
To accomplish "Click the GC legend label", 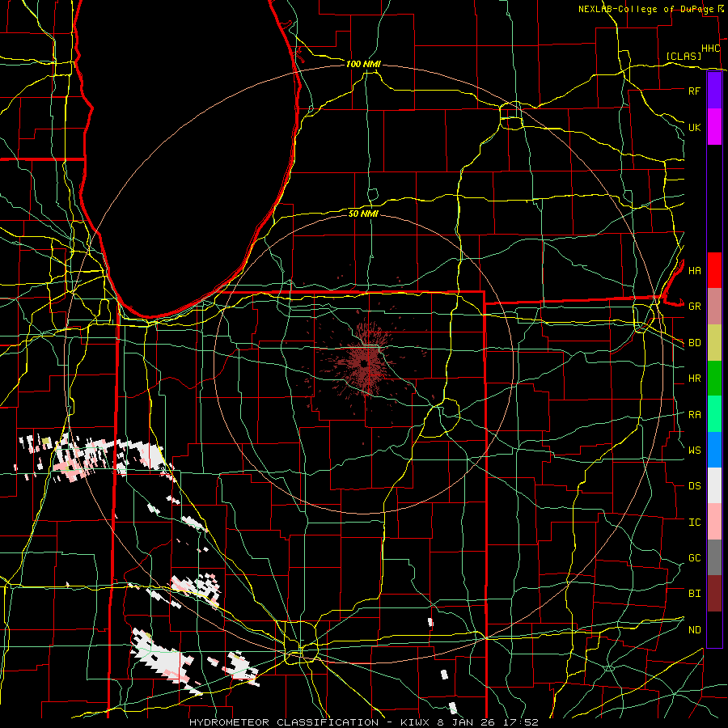I will pyautogui.click(x=694, y=557).
